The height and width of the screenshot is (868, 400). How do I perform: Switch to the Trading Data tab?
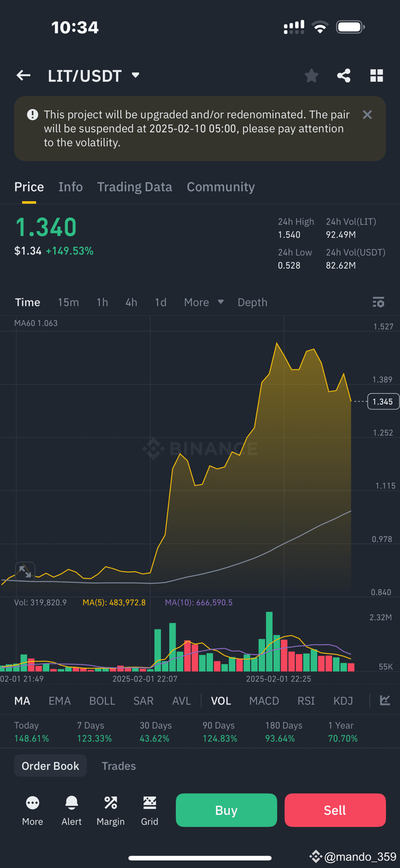coord(135,187)
